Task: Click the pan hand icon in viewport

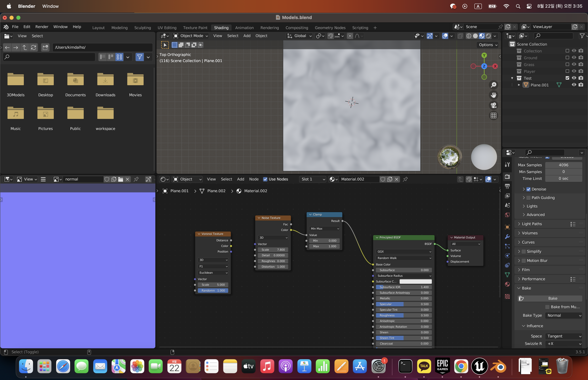Action: coord(494,95)
